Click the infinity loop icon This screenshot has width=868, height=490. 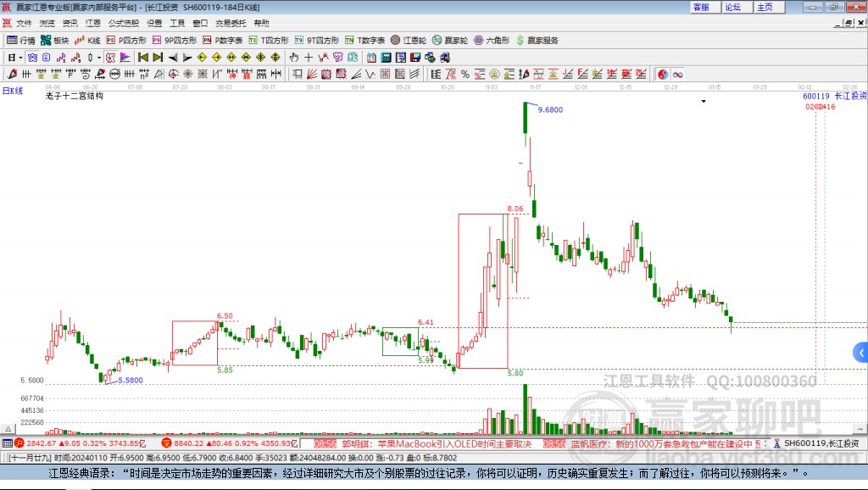[x=677, y=75]
